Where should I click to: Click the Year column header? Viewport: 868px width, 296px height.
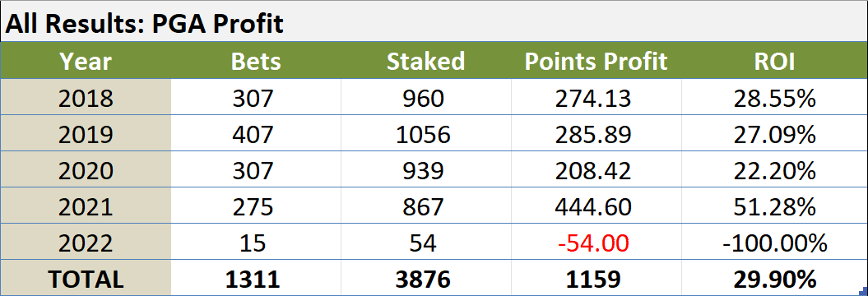[x=86, y=62]
